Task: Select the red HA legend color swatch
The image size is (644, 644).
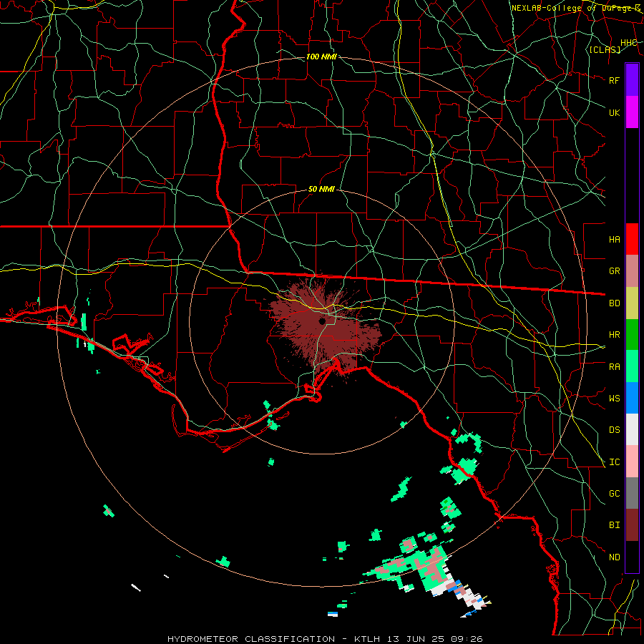Action: click(x=632, y=239)
